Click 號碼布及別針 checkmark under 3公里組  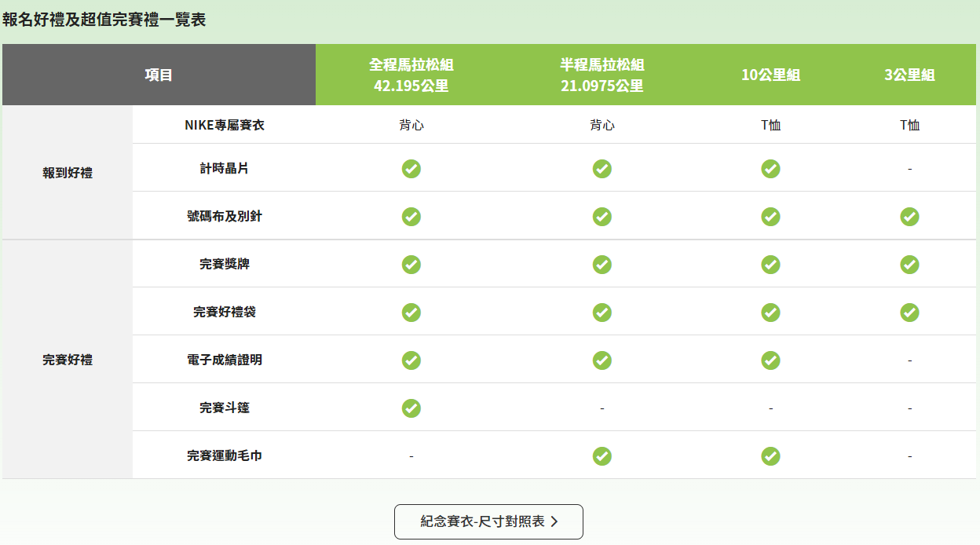tap(910, 216)
